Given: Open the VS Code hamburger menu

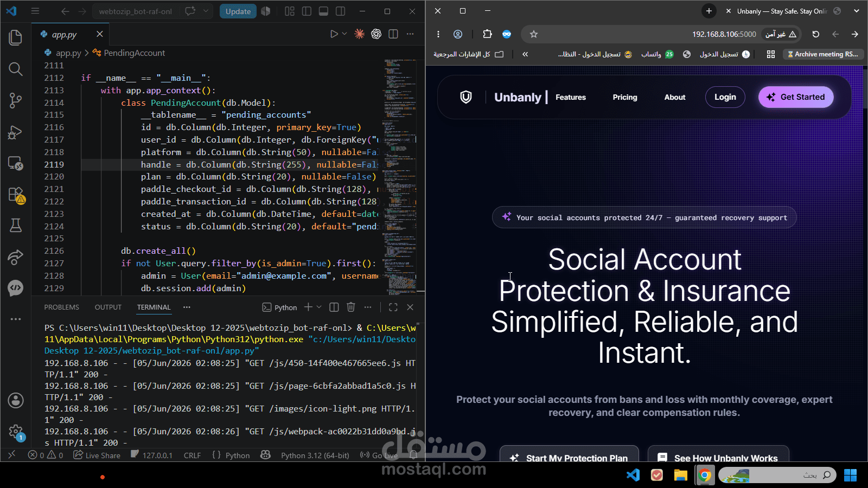Looking at the screenshot, I should click(35, 11).
